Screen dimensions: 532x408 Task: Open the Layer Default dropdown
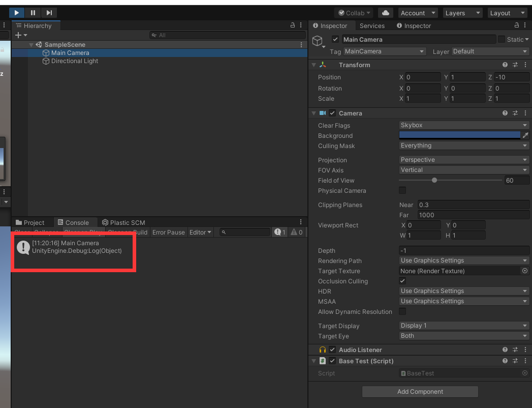coord(490,51)
